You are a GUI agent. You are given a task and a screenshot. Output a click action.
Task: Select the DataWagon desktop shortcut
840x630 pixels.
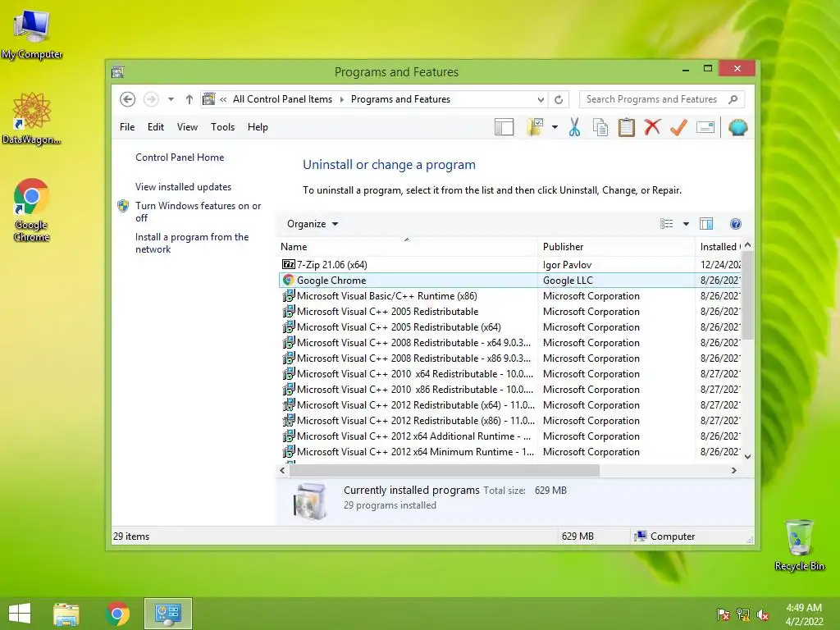pyautogui.click(x=32, y=119)
